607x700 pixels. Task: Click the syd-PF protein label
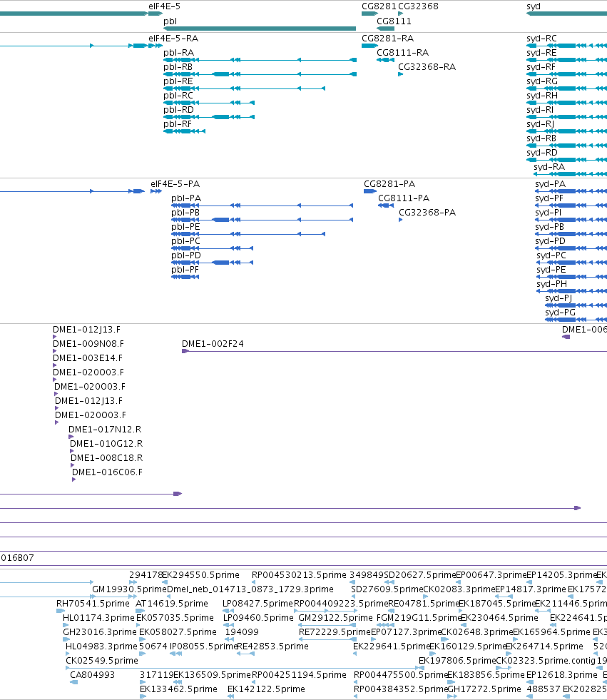(549, 198)
